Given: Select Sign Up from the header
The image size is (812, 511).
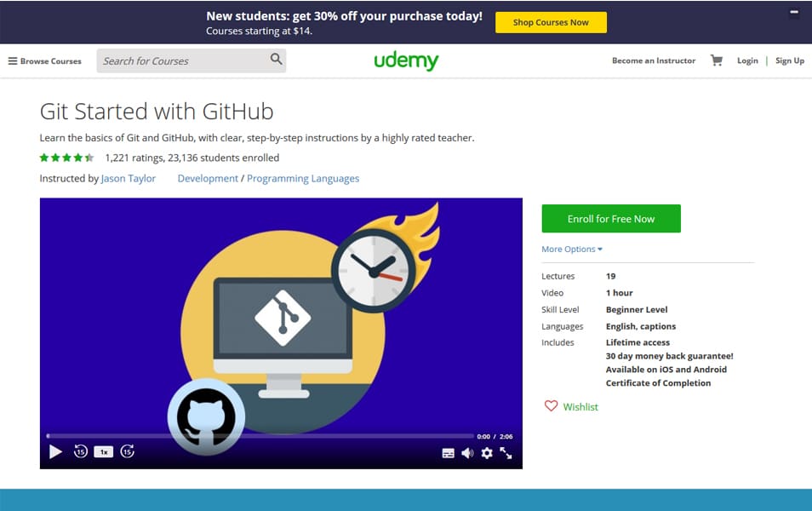Looking at the screenshot, I should [x=789, y=60].
